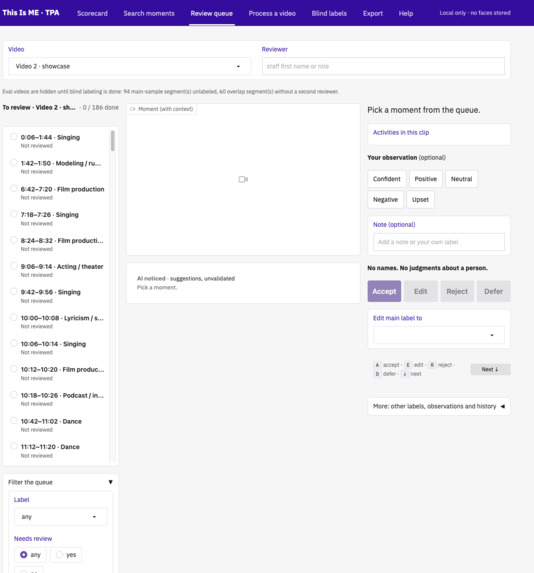Click the video camera placeholder icon
Viewport: 534px width, 573px height.
243,179
